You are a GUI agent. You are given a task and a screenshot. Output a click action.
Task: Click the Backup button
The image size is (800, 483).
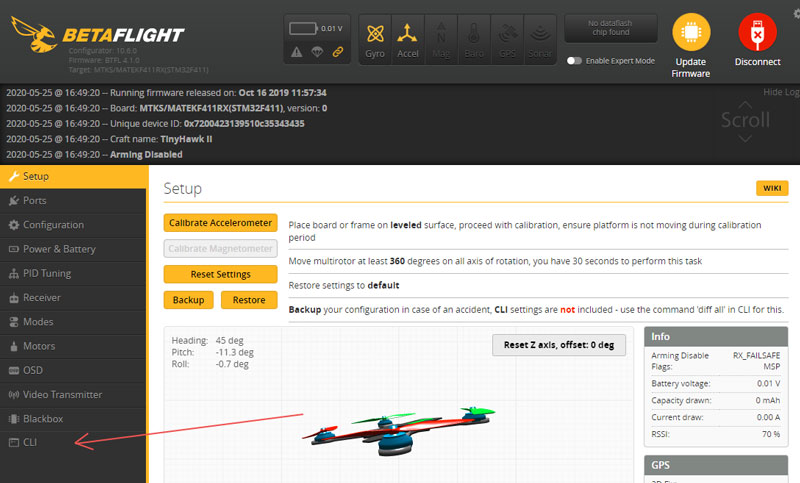188,300
